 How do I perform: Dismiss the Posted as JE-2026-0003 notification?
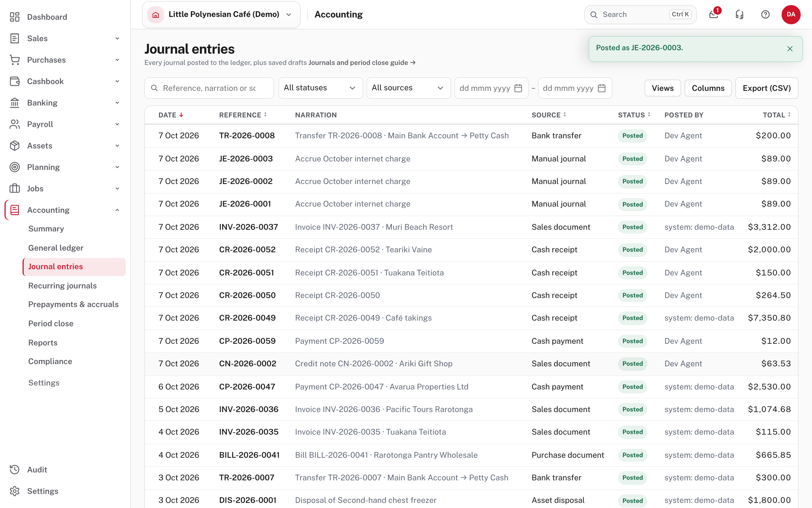(x=790, y=49)
